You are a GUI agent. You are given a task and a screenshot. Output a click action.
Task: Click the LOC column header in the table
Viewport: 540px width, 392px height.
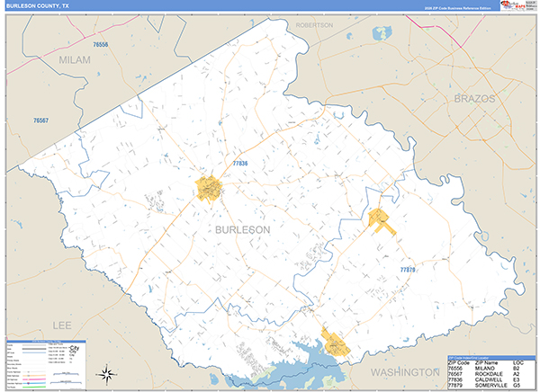click(518, 362)
